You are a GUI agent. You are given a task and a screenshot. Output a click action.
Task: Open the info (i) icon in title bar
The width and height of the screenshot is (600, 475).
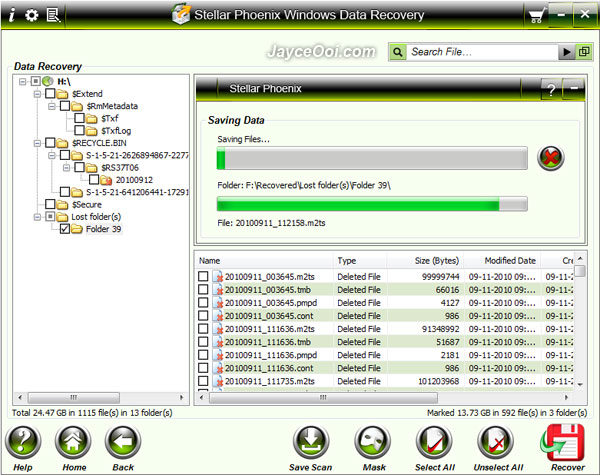pos(12,15)
